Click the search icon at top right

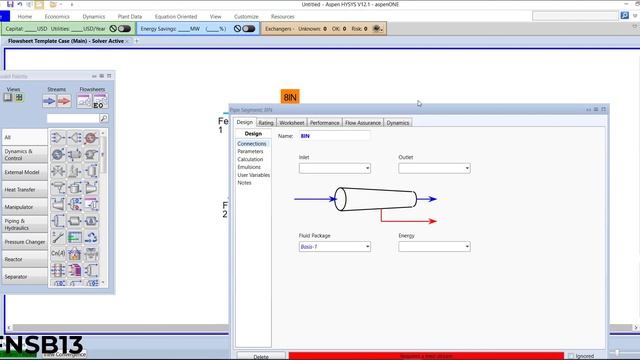coord(624,16)
